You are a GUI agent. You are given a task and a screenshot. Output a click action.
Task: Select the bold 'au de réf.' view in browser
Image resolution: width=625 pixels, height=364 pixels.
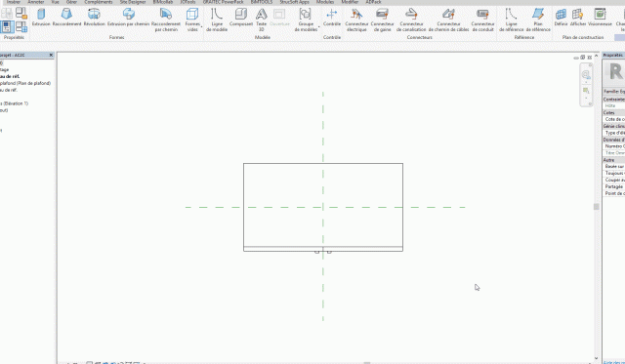(10, 76)
